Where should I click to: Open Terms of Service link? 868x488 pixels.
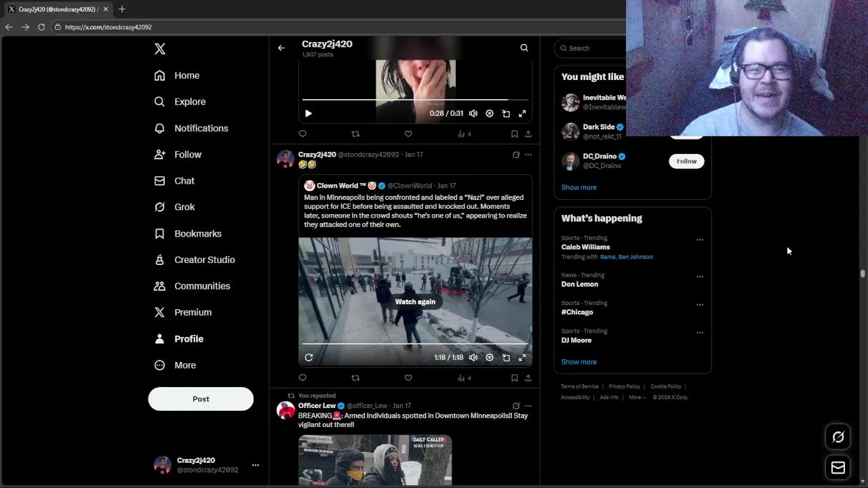tap(579, 386)
